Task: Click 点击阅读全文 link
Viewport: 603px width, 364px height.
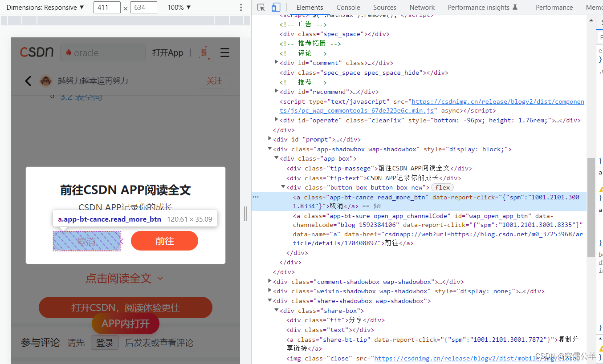Action: tap(124, 279)
